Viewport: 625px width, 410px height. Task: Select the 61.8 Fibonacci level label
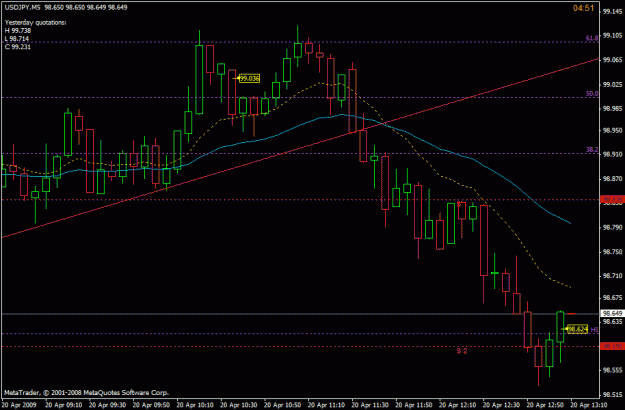[592, 38]
